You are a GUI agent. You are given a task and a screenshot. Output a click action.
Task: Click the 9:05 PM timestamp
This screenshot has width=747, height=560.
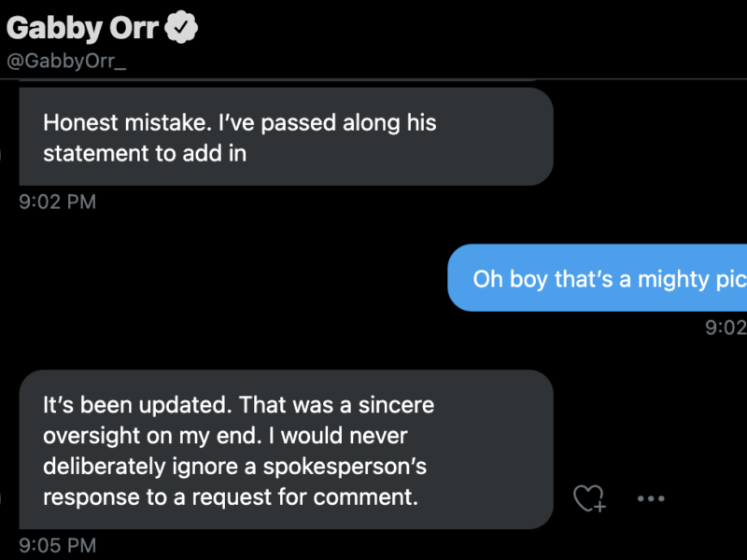58,544
